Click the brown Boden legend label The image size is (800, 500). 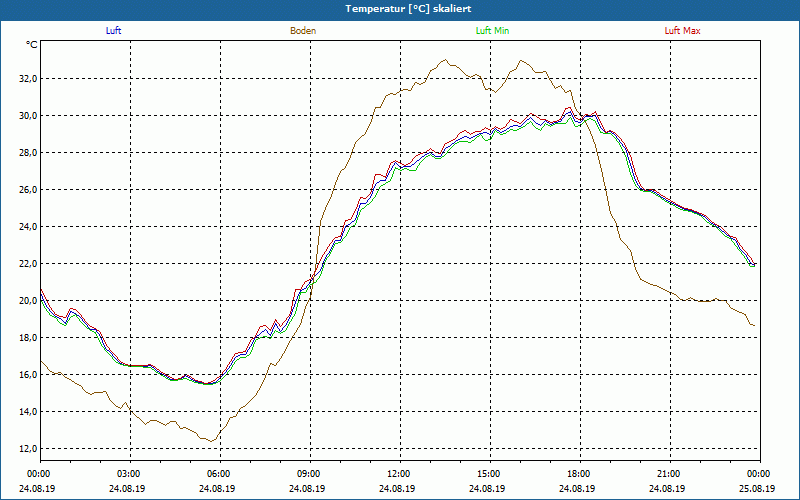click(303, 31)
